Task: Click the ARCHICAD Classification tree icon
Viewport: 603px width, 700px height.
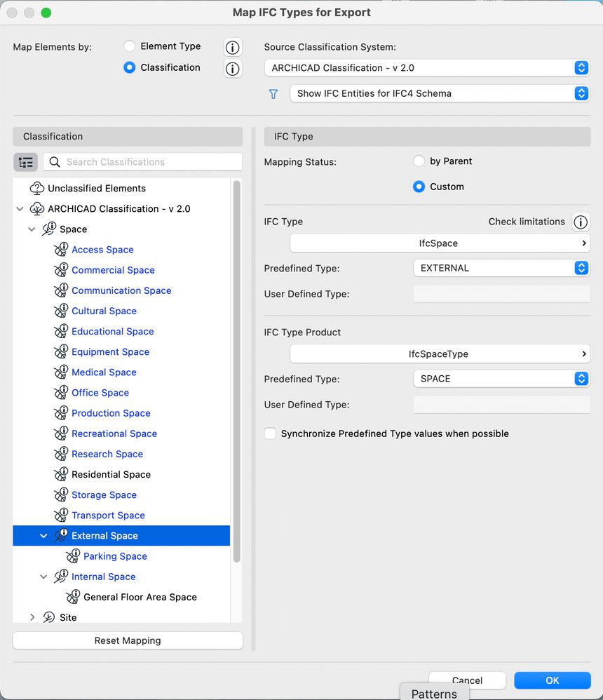Action: click(x=36, y=209)
